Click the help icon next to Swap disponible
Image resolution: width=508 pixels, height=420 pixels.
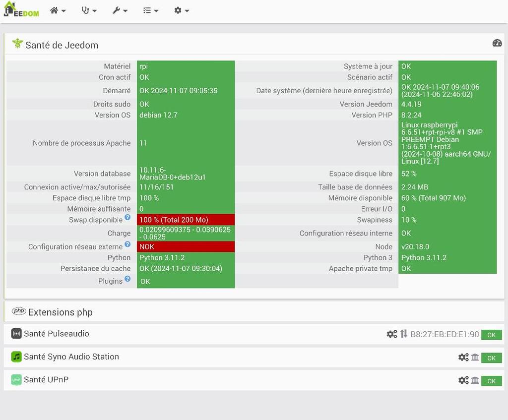click(x=127, y=217)
